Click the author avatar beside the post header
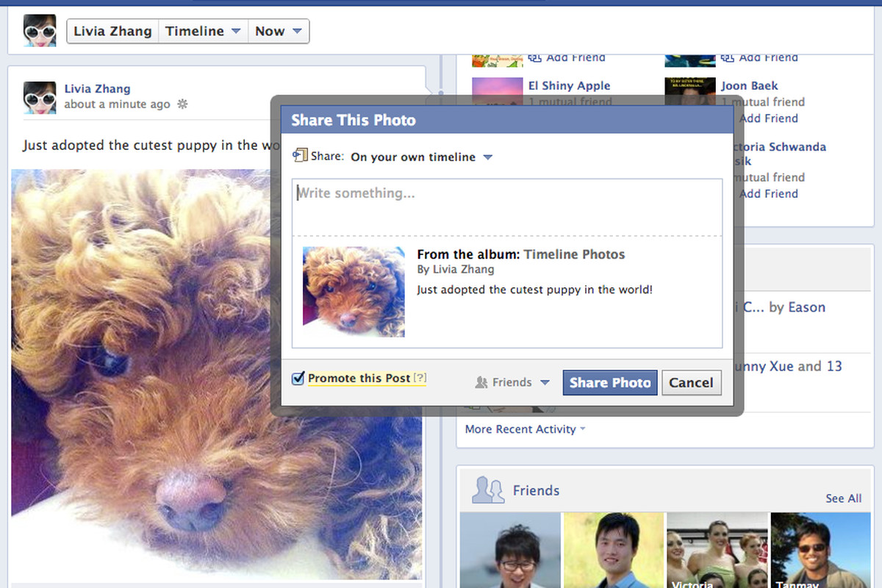882x588 pixels. (40, 97)
